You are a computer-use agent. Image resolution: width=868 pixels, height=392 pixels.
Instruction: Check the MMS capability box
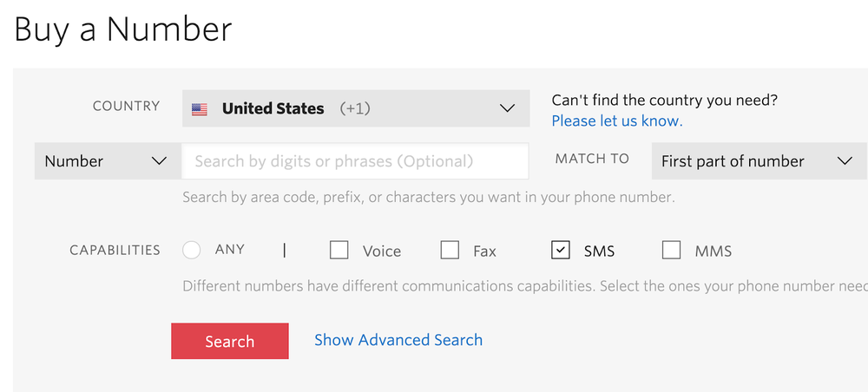(671, 251)
